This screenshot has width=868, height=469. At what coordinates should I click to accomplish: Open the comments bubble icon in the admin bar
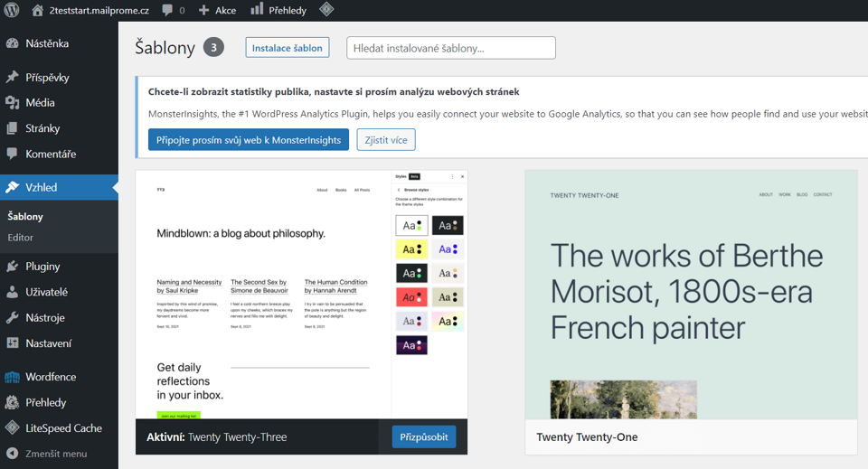pos(167,10)
